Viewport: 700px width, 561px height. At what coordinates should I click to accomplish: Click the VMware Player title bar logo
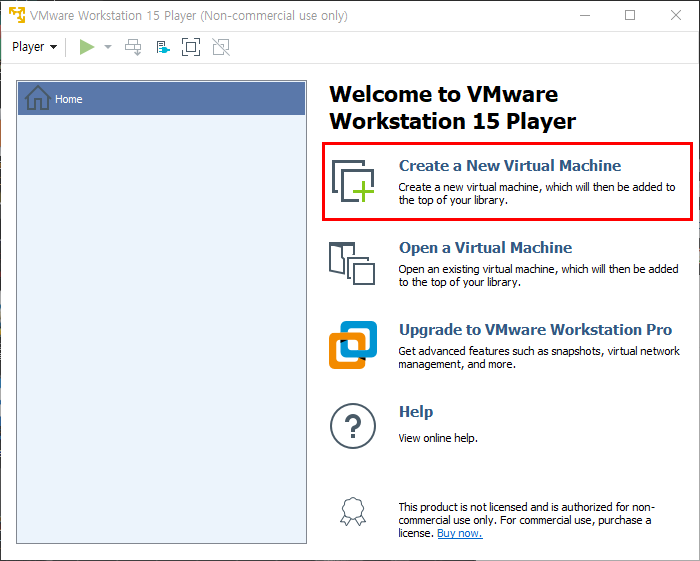pos(17,15)
